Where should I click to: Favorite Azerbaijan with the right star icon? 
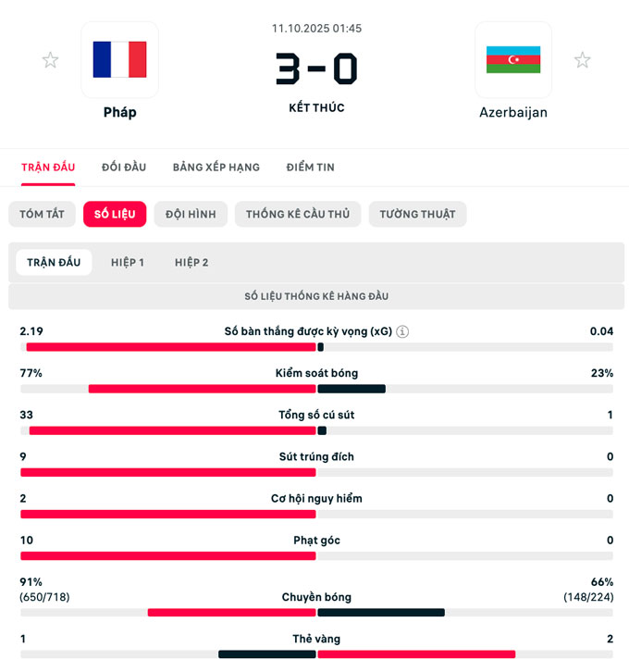click(x=582, y=60)
